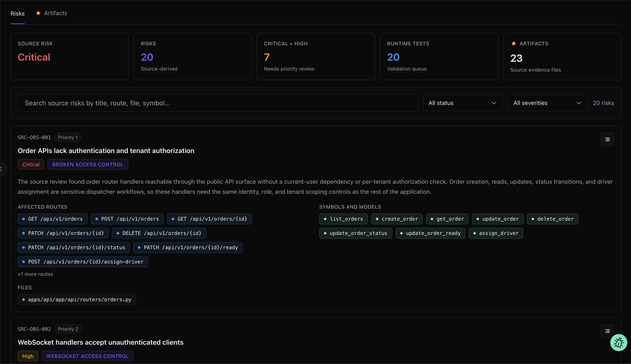Select the PATCH /api/v1/orders/{id} route chip

point(63,233)
